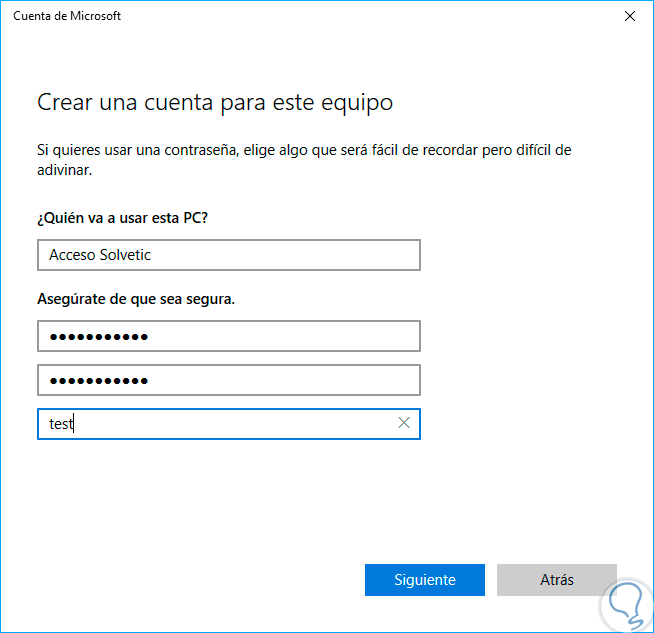The width and height of the screenshot is (654, 633).
Task: Focus the hint field containing test
Action: click(x=220, y=424)
